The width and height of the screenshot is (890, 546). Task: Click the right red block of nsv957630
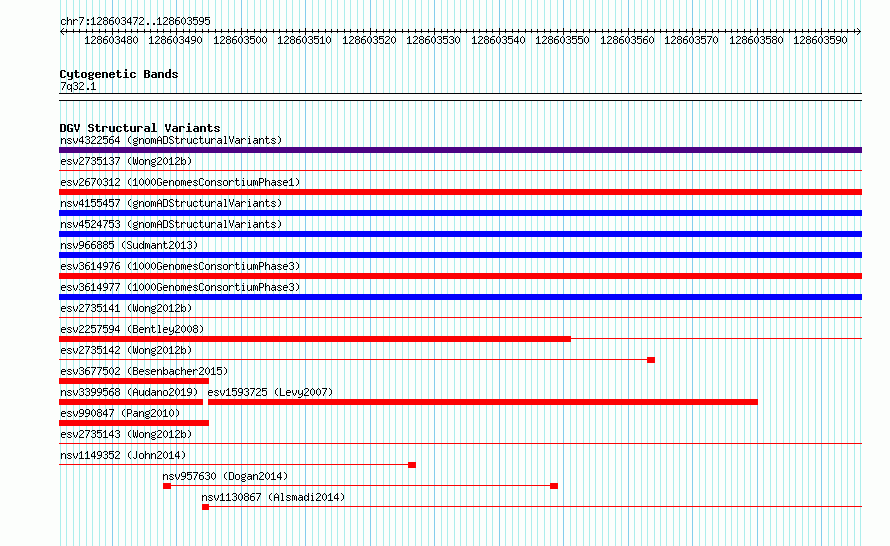tap(554, 486)
